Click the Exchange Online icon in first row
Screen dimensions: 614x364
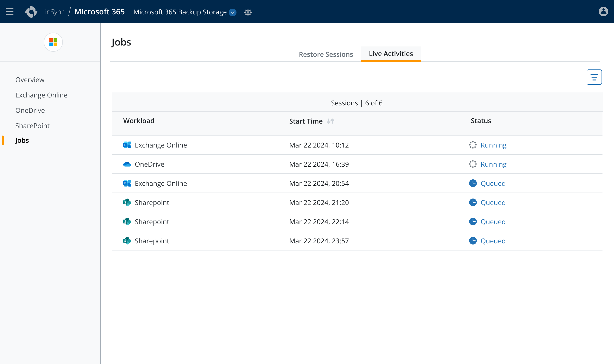click(127, 145)
